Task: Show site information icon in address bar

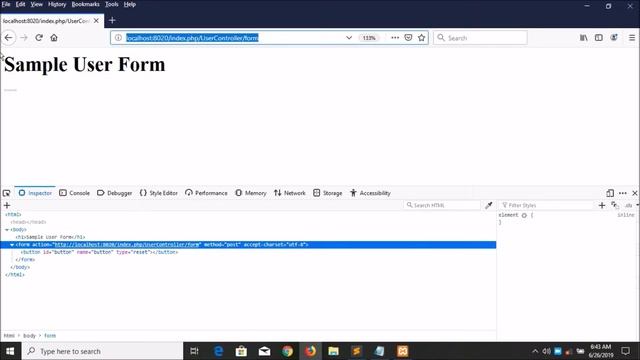Action: click(x=118, y=38)
